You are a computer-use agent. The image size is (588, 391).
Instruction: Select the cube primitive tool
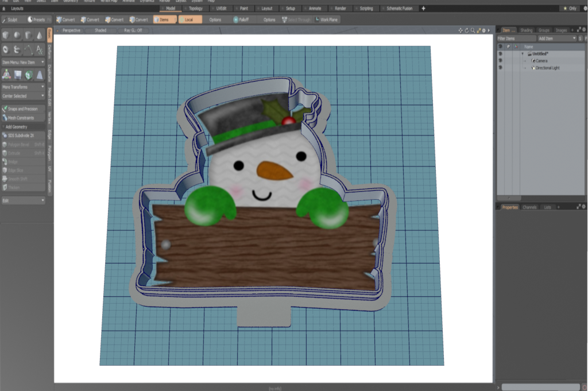(x=6, y=36)
